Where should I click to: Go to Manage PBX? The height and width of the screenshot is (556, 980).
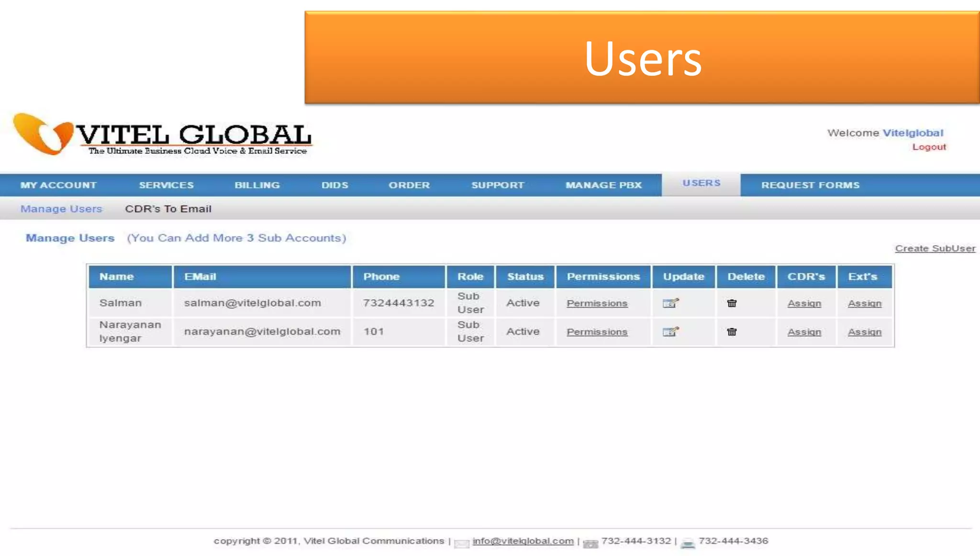(x=603, y=185)
